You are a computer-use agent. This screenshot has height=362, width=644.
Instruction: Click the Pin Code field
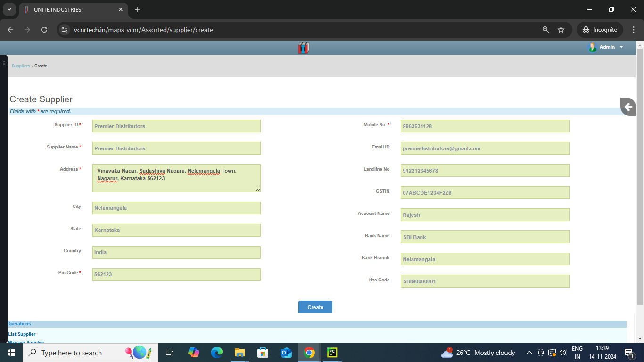tap(176, 274)
